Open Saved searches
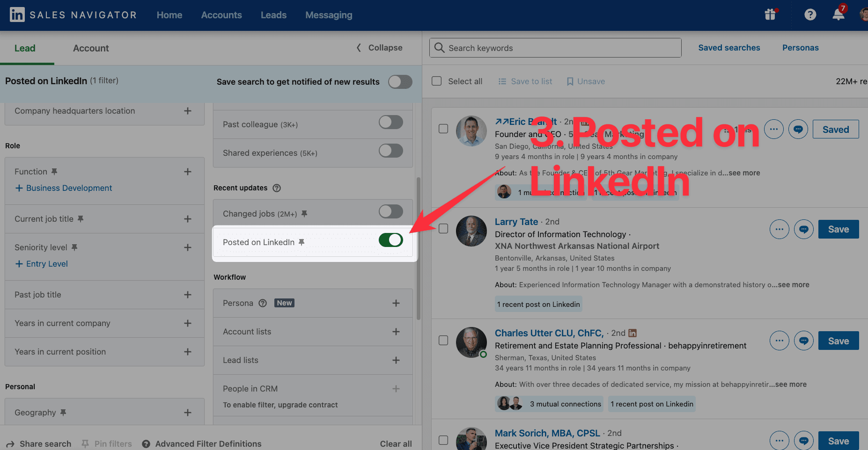 tap(729, 48)
